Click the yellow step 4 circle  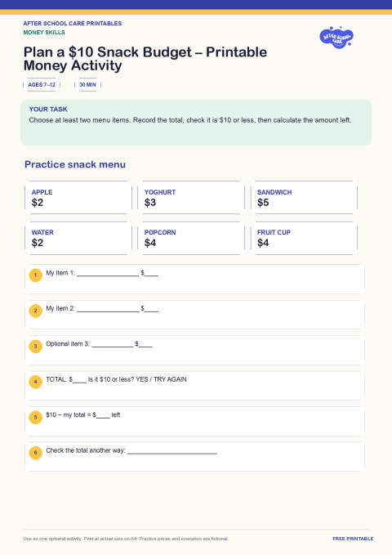[x=35, y=382]
